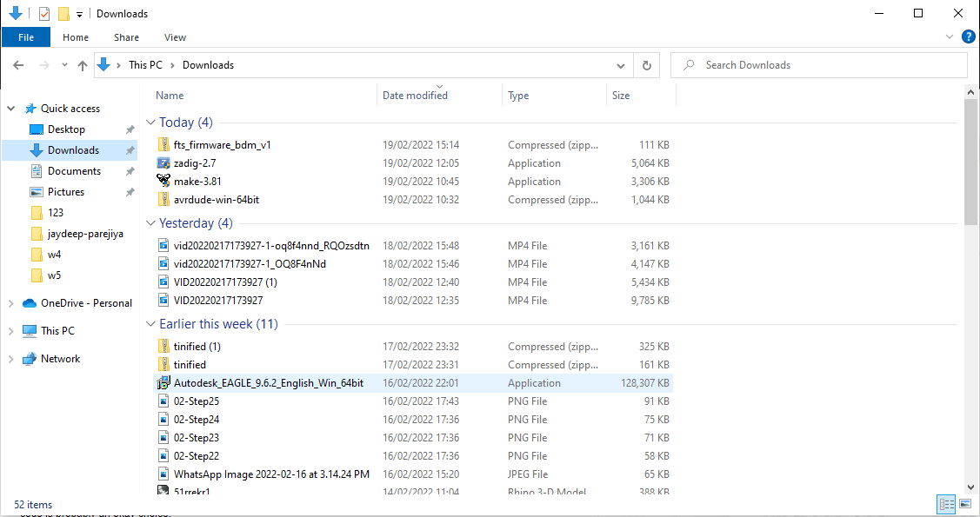Open the jaydeep-parejiya folder in sidebar

point(85,234)
